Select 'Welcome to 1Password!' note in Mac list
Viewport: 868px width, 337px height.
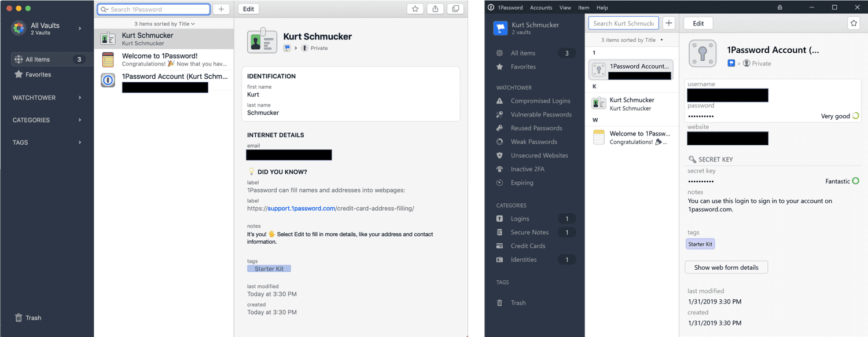[x=164, y=60]
